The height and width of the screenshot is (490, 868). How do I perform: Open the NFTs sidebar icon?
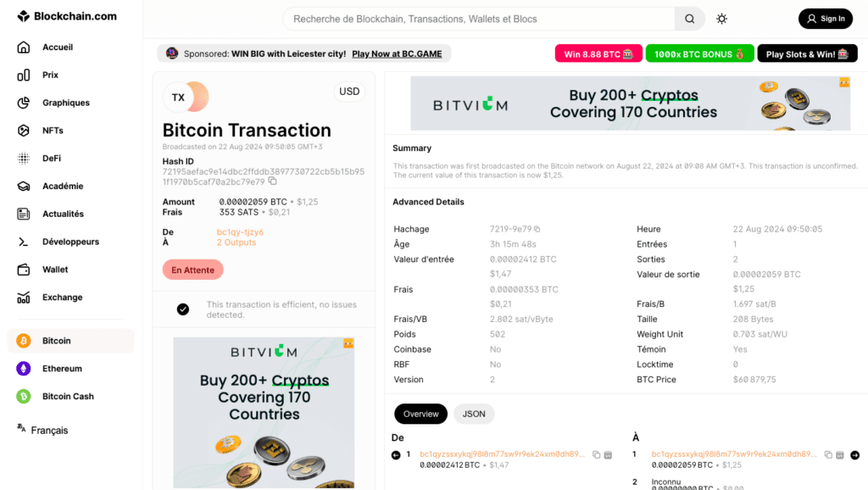24,130
